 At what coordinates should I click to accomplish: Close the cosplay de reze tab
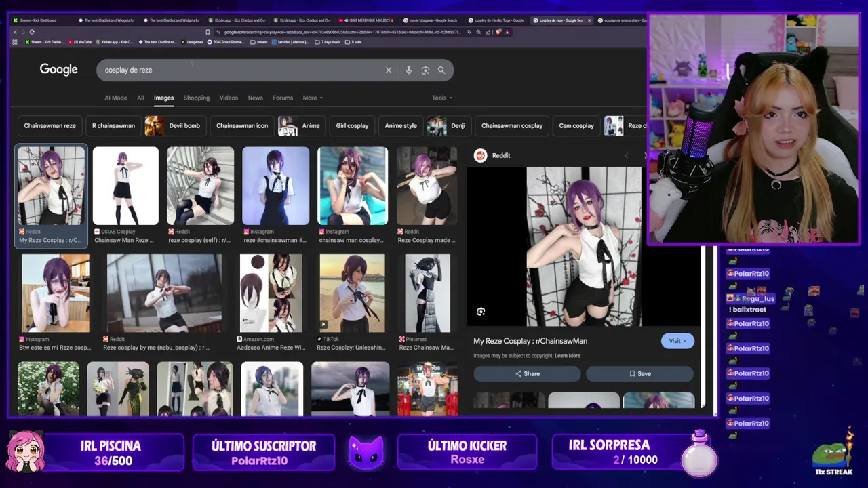tap(589, 20)
